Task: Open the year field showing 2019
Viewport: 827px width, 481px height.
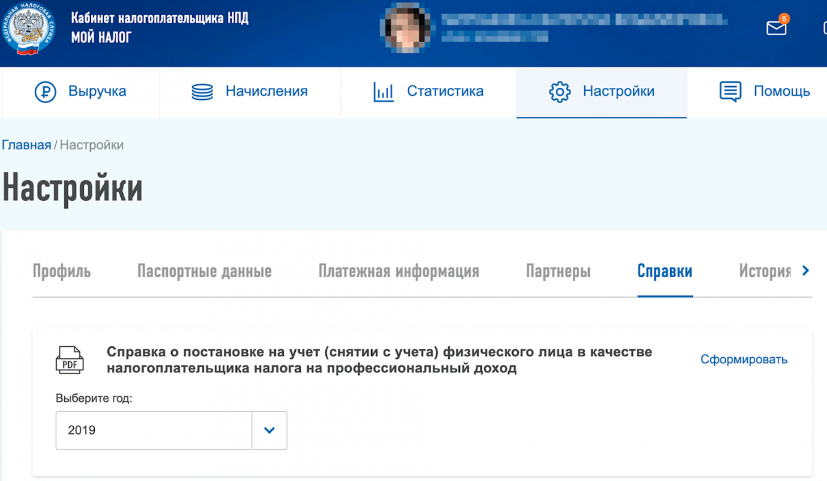Action: pyautogui.click(x=154, y=430)
